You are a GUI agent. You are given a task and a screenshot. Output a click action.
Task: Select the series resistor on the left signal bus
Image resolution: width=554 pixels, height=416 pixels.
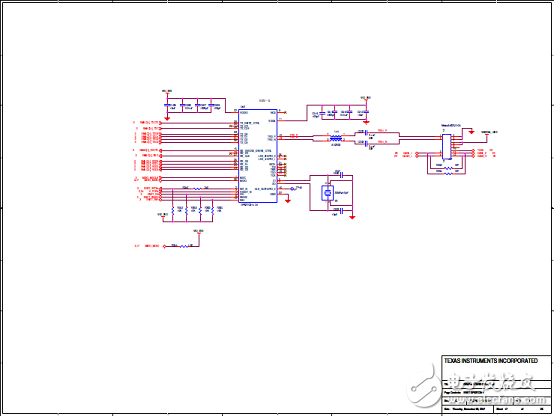pos(197,189)
